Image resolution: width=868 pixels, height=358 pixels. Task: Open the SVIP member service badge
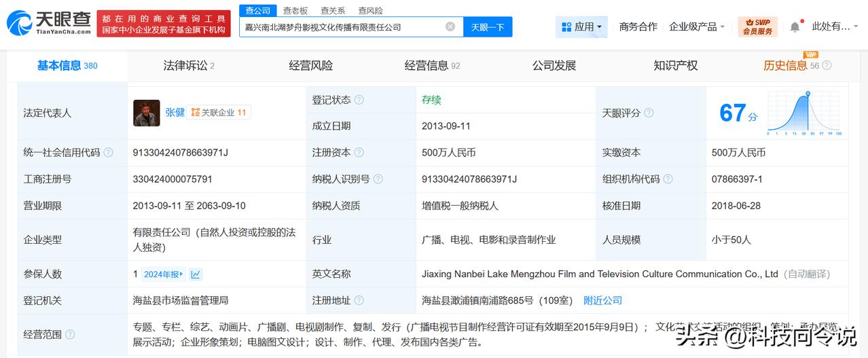click(x=758, y=26)
